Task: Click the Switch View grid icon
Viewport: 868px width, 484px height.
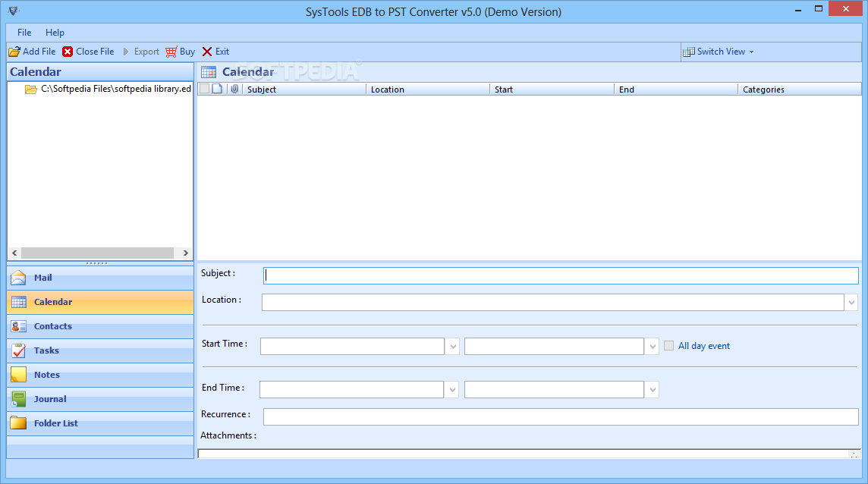Action: pyautogui.click(x=689, y=52)
